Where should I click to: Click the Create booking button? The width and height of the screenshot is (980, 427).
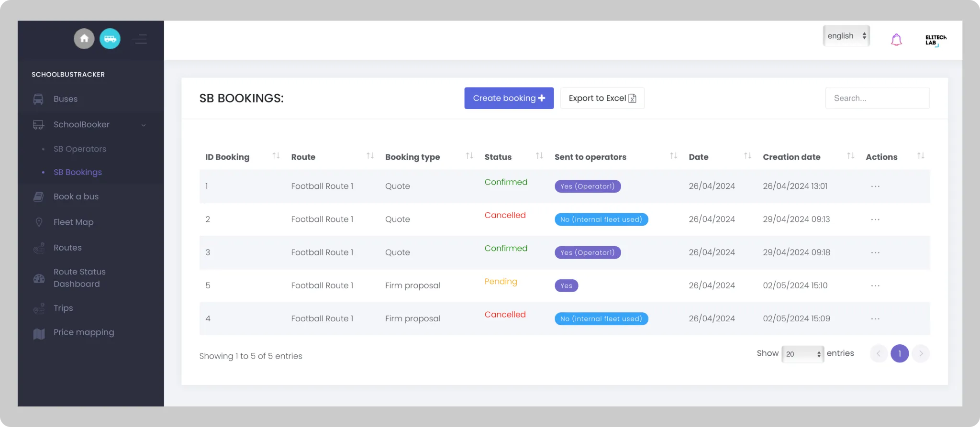point(509,98)
